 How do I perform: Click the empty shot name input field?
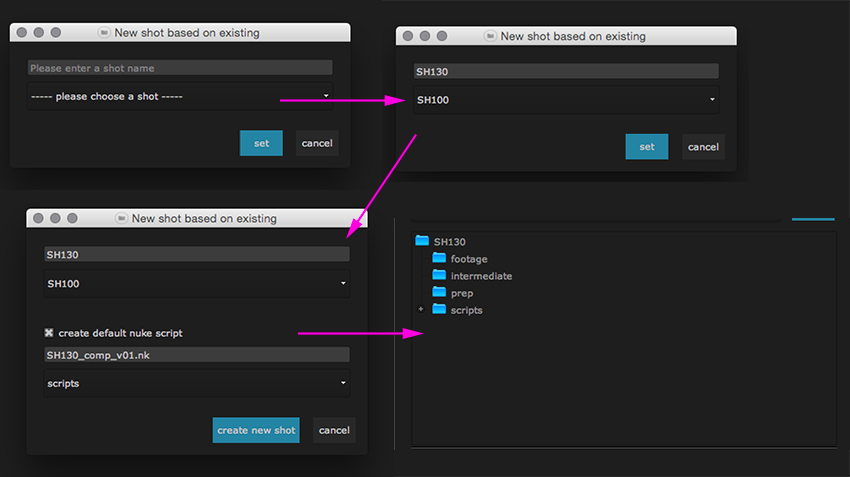tap(180, 68)
